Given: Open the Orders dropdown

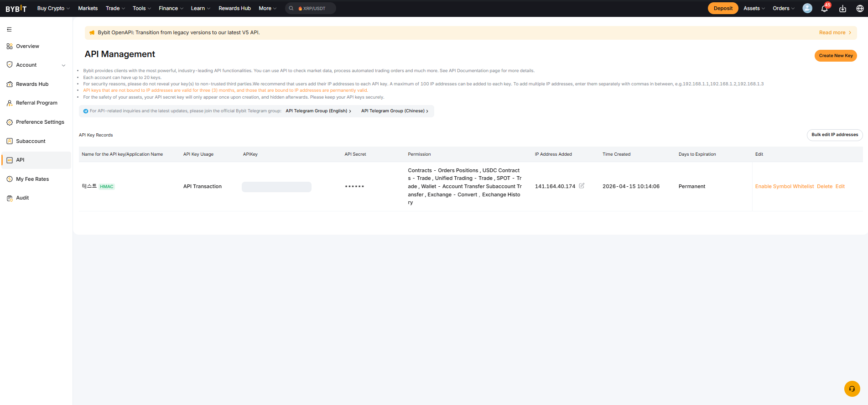Looking at the screenshot, I should click(784, 8).
